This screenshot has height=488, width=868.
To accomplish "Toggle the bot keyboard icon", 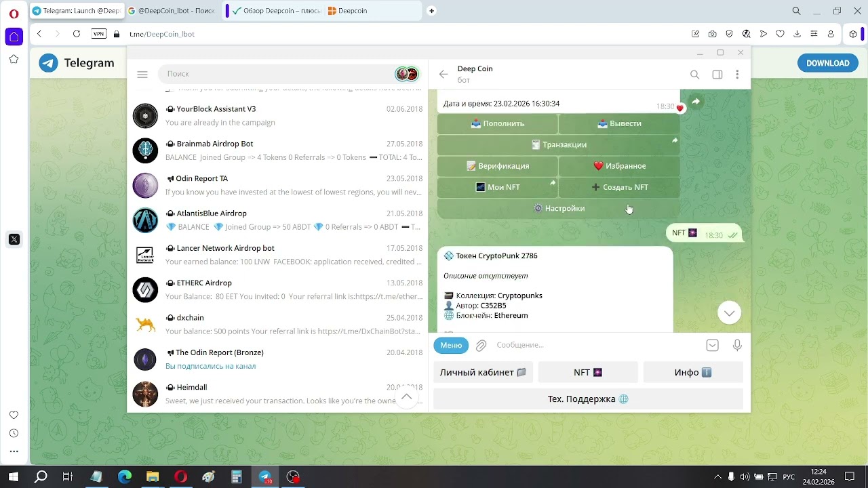I will (x=712, y=346).
